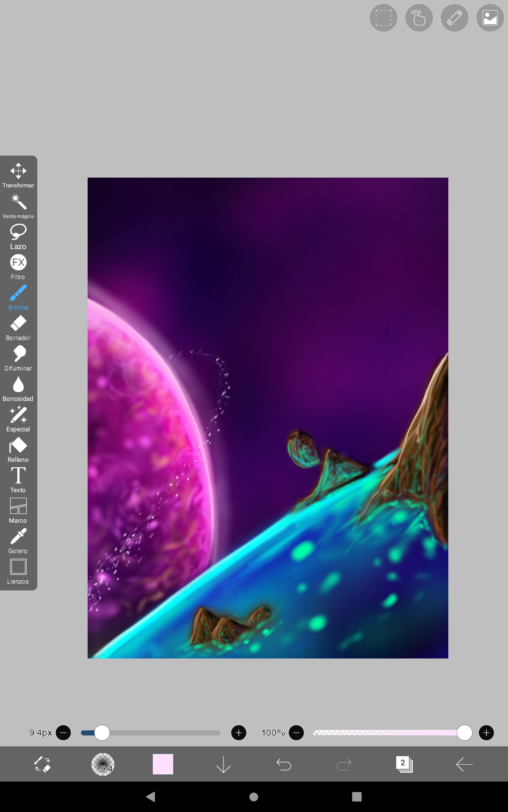Redo the last undone action

click(344, 764)
